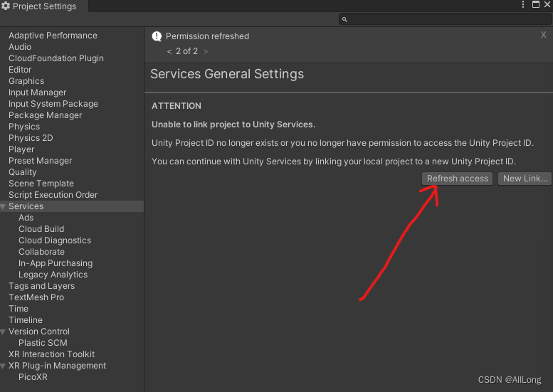Select the Project Settings tab
Screen dimensions: 553x392
pos(43,6)
